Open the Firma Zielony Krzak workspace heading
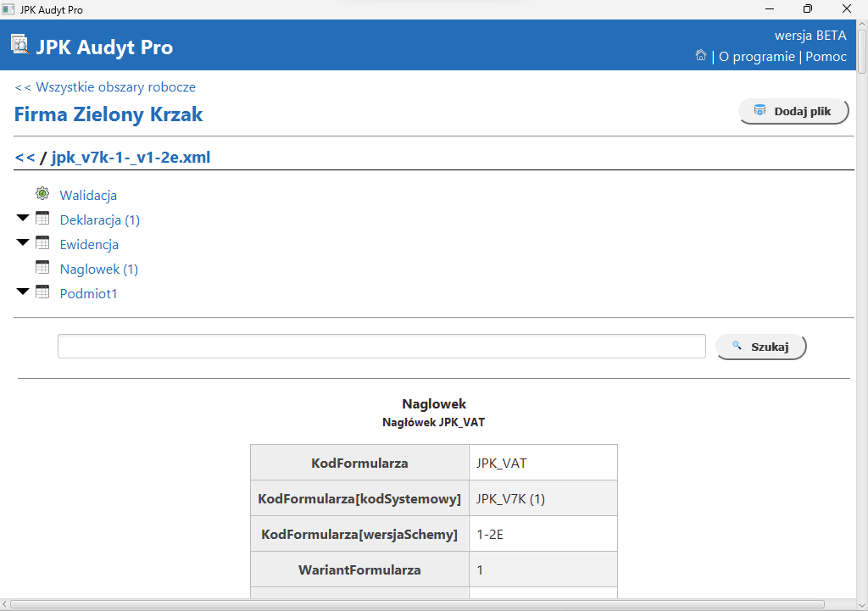Image resolution: width=868 pixels, height=611 pixels. point(108,114)
